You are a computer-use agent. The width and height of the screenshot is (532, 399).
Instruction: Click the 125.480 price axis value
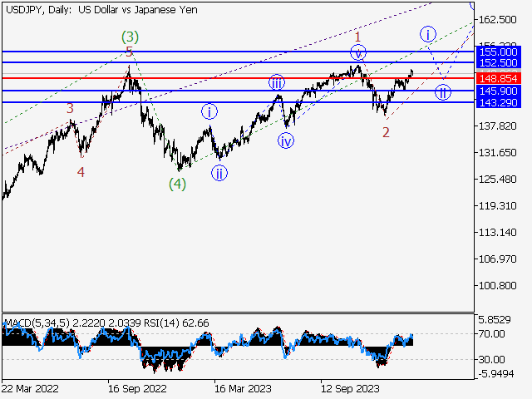(x=497, y=180)
